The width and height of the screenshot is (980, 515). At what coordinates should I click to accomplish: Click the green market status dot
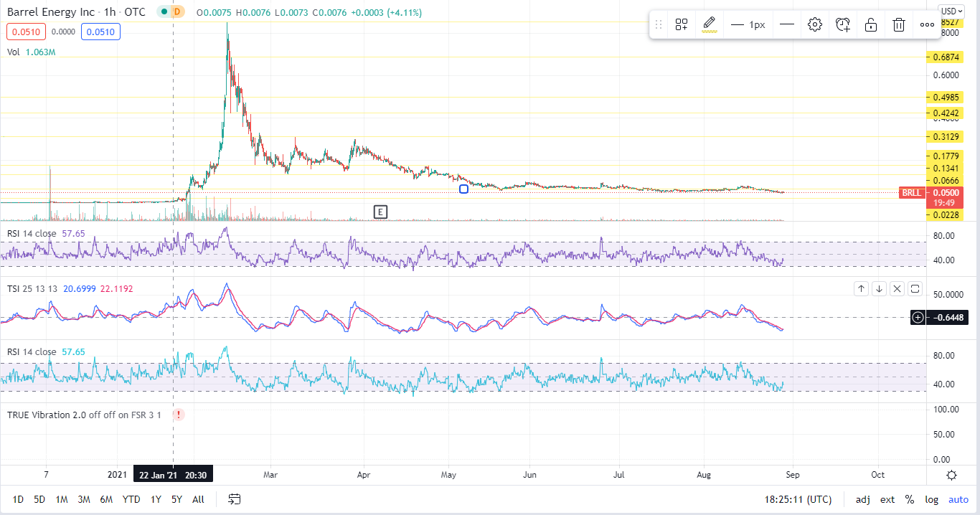coord(164,12)
